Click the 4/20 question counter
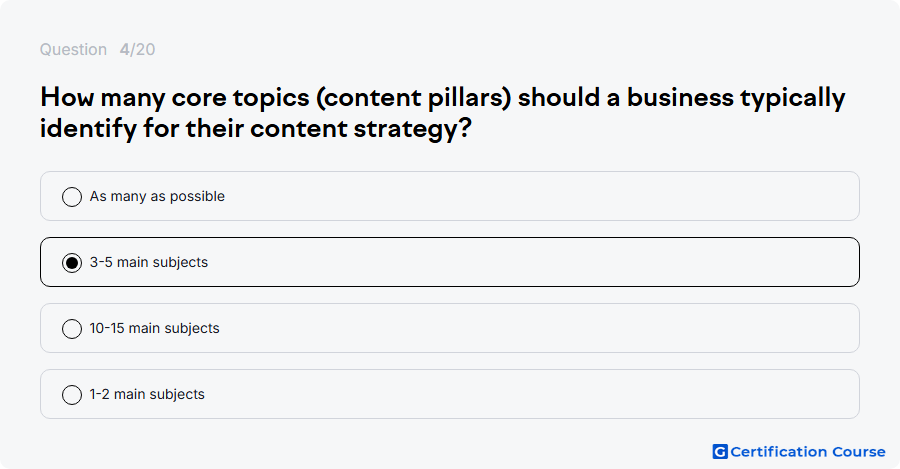This screenshot has height=469, width=900. pyautogui.click(x=137, y=49)
